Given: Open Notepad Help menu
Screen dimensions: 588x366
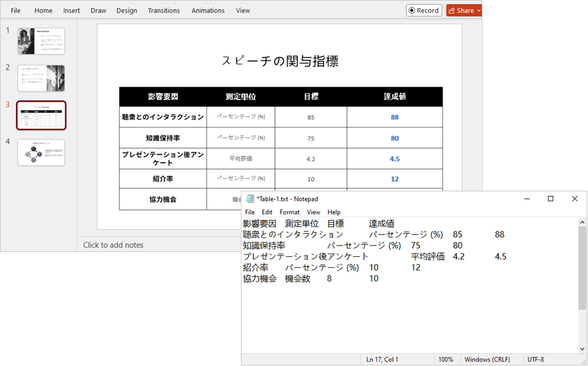Looking at the screenshot, I should point(334,212).
